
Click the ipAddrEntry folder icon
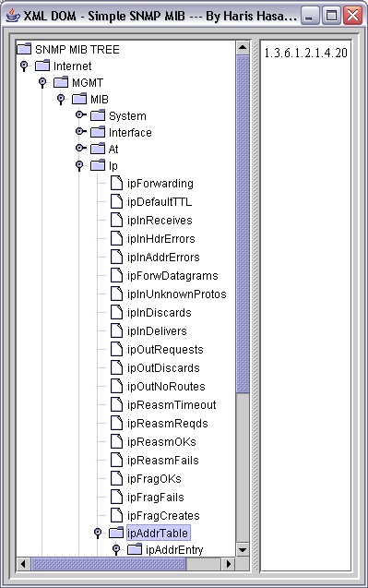pyautogui.click(x=135, y=549)
